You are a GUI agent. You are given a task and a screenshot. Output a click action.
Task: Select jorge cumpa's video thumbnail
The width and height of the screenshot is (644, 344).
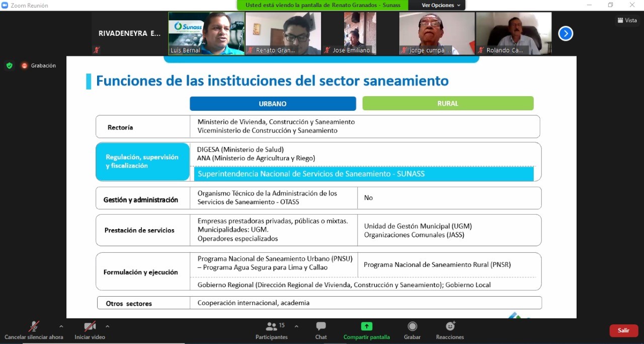[437, 33]
